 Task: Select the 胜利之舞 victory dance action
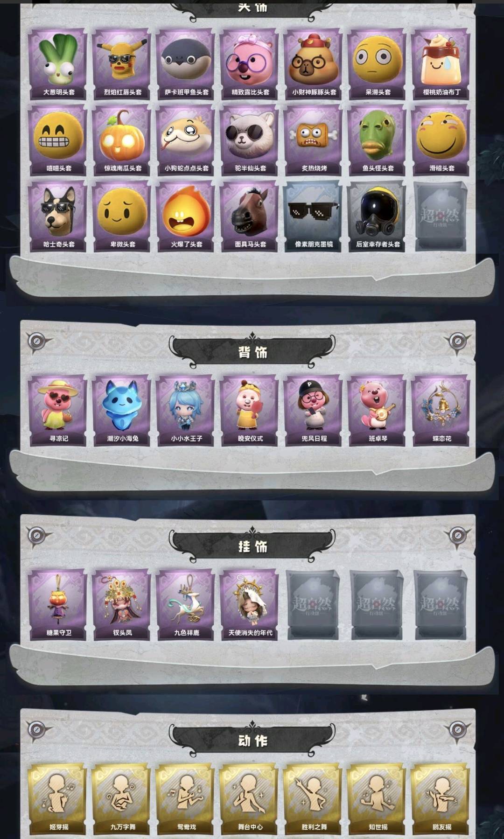click(x=314, y=799)
